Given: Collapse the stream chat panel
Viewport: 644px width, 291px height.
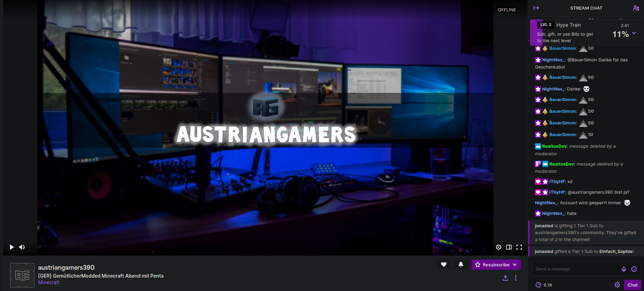Looking at the screenshot, I should (x=536, y=8).
